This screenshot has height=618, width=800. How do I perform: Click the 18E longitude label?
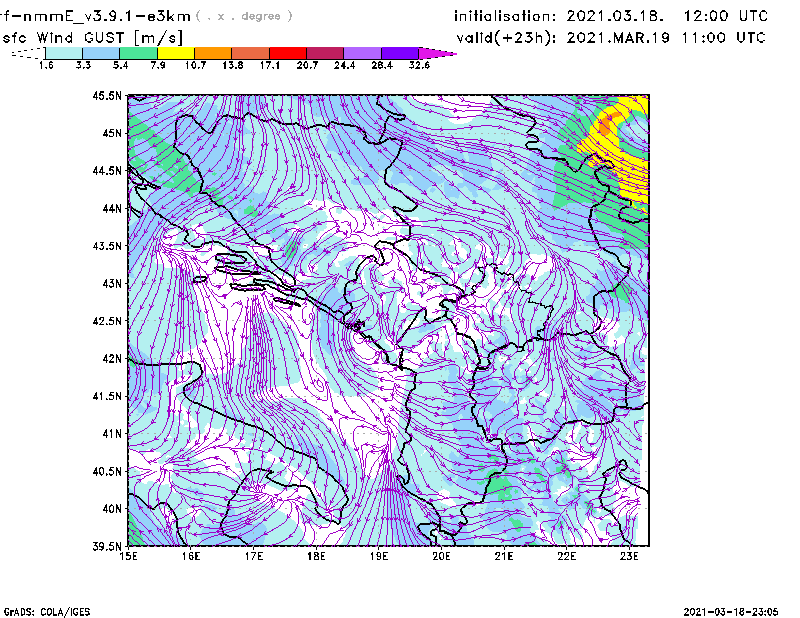pyautogui.click(x=316, y=556)
